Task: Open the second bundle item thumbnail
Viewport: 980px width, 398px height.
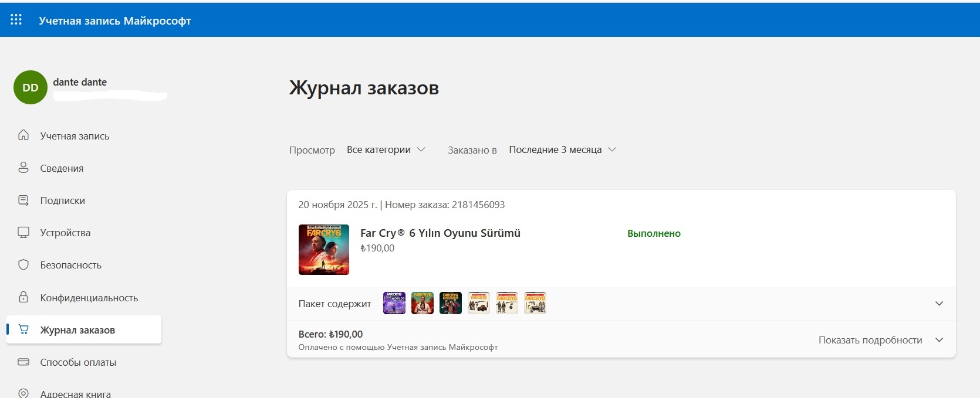Action: 423,303
